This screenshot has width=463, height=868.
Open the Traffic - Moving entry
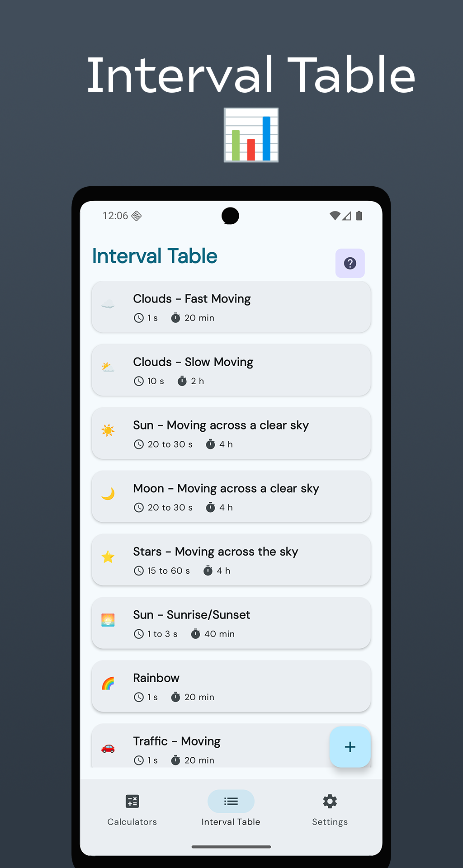[x=231, y=745]
